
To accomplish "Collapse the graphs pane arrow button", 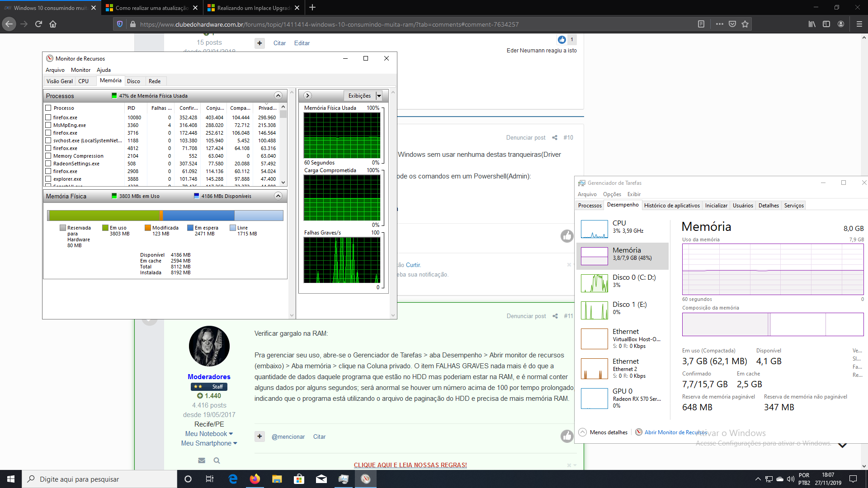I will pos(307,96).
